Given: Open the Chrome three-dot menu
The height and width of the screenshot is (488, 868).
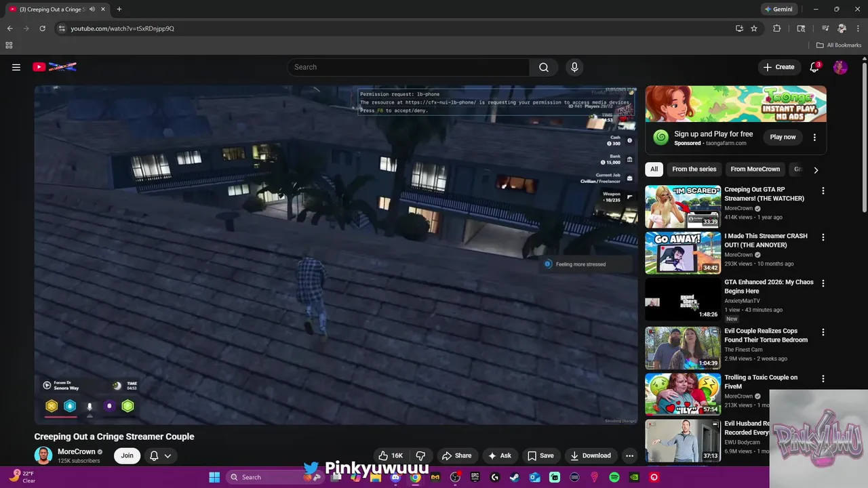Looking at the screenshot, I should (x=857, y=28).
